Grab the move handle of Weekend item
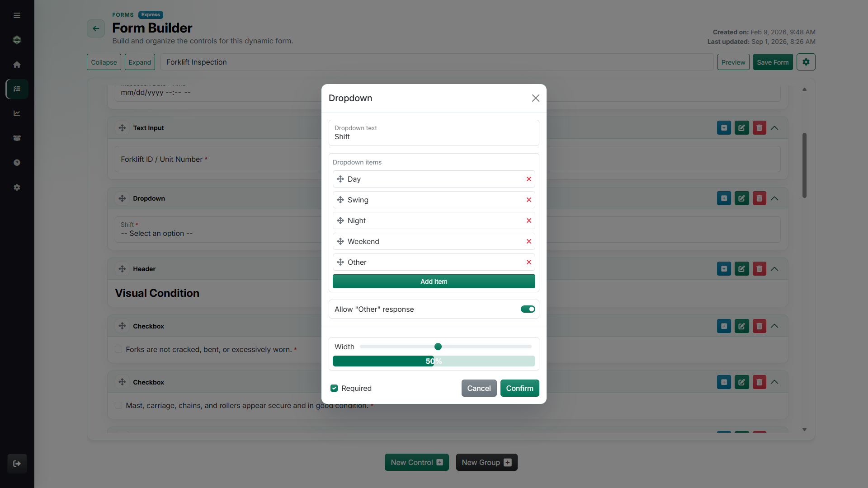868x488 pixels. pos(340,241)
